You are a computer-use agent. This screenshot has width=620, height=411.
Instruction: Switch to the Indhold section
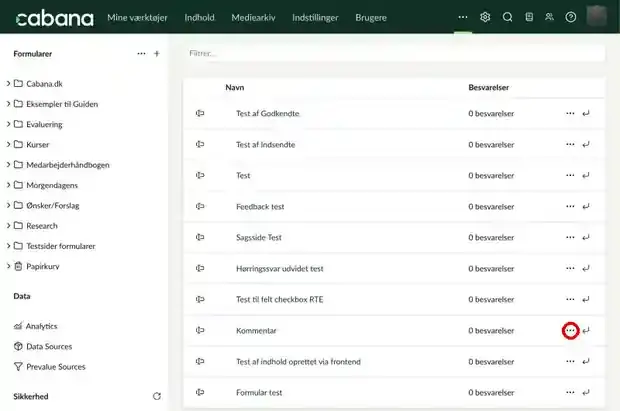tap(199, 17)
